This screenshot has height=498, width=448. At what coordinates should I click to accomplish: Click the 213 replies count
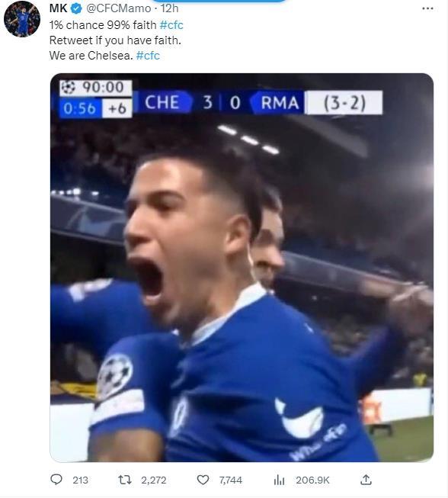pos(80,480)
